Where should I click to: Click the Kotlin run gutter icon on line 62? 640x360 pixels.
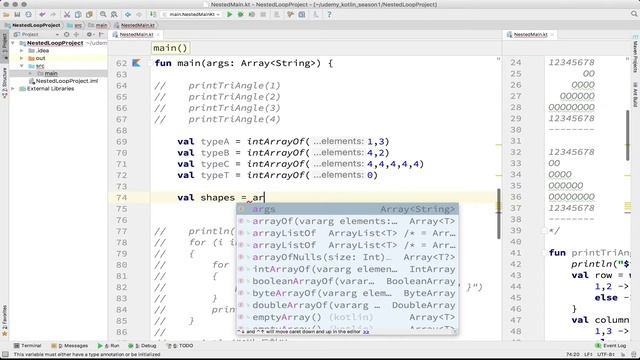click(x=136, y=63)
